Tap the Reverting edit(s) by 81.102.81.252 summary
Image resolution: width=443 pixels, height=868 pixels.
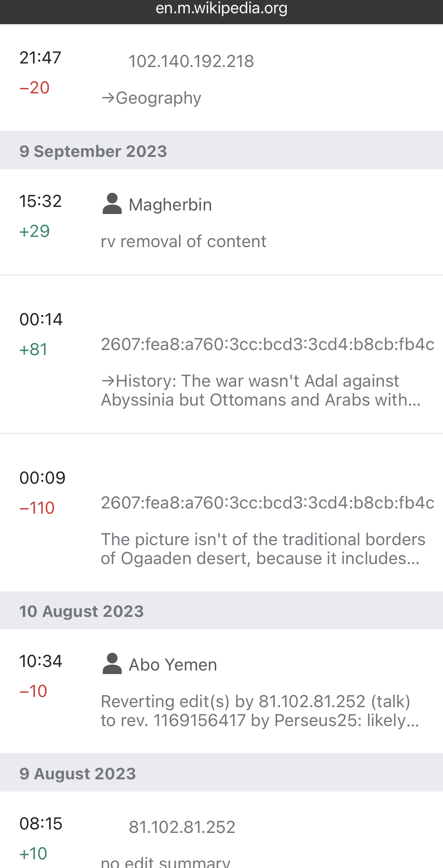pyautogui.click(x=260, y=711)
